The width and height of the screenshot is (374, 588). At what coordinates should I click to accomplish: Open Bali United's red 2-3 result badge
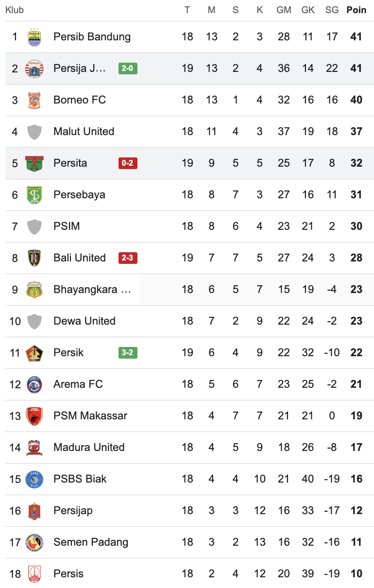pos(128,258)
